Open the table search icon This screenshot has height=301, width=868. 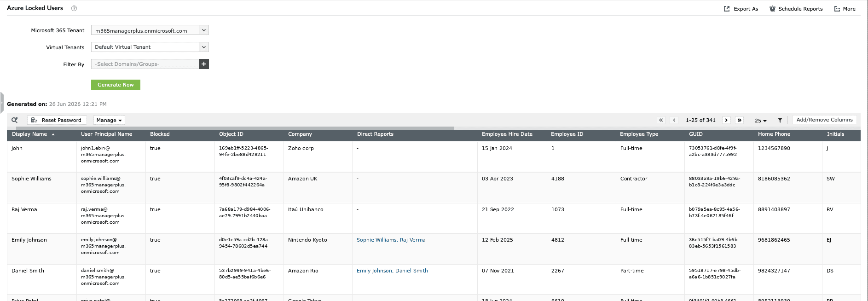(x=15, y=120)
